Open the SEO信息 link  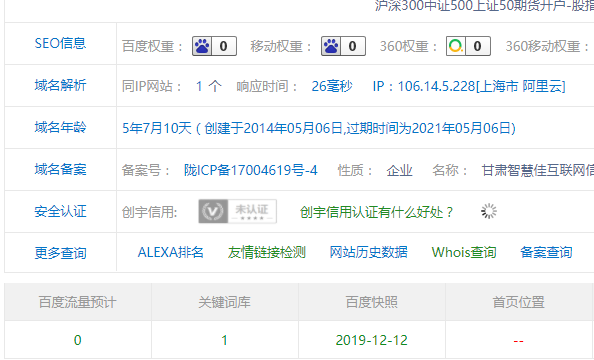60,43
